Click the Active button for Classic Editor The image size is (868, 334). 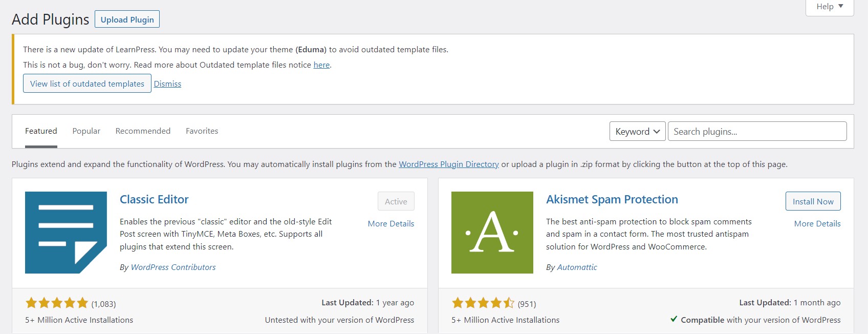click(x=396, y=201)
